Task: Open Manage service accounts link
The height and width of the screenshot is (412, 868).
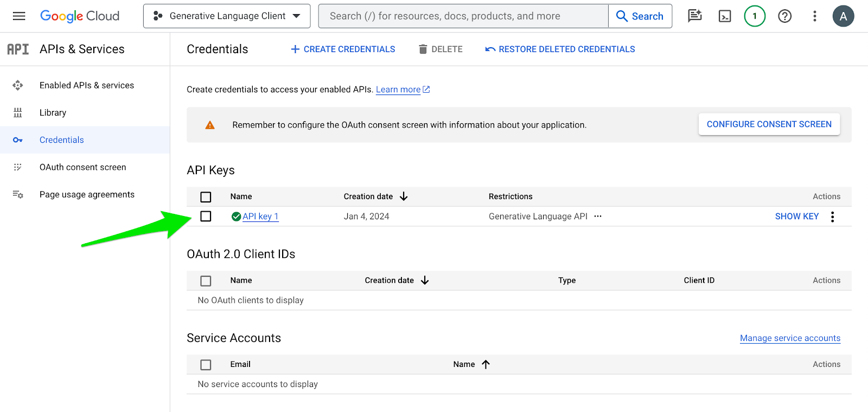Action: tap(790, 338)
